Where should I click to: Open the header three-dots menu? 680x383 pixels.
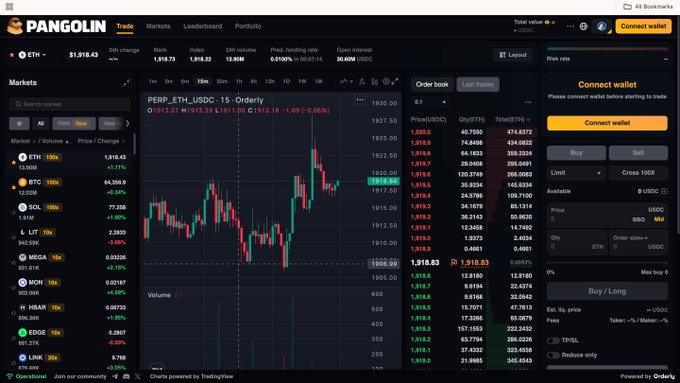[x=570, y=26]
